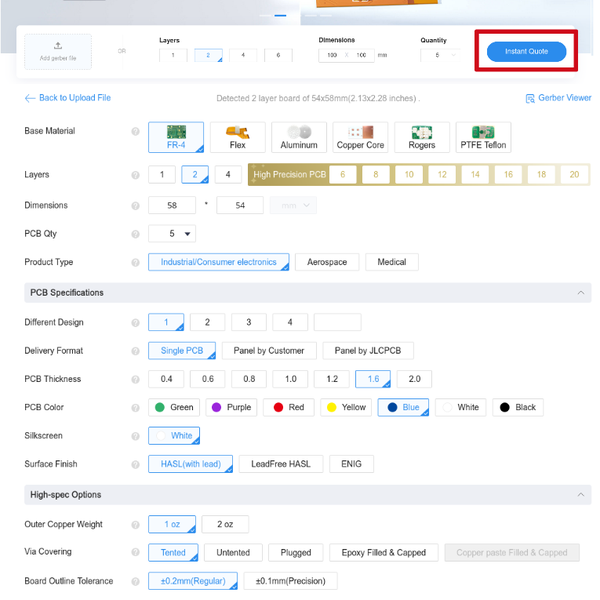
Task: Choose 2 oz outer copper weight
Action: 225,525
